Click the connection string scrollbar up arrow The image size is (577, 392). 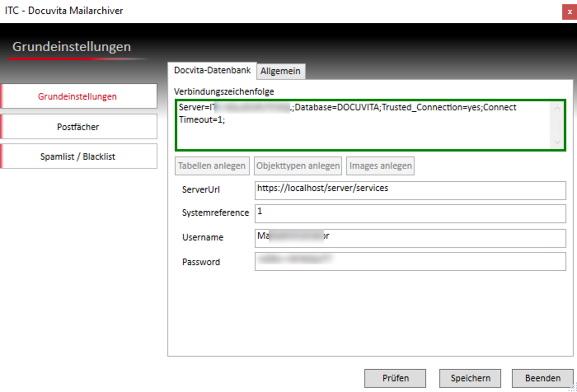point(557,109)
